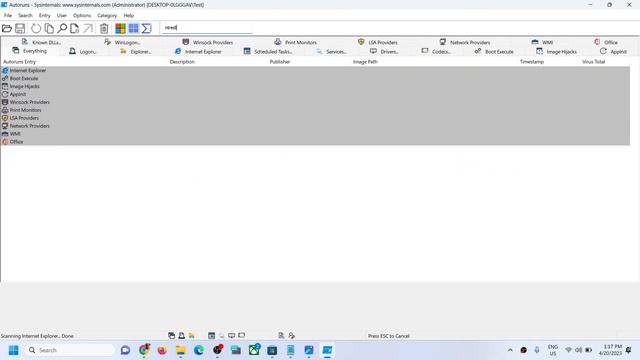The width and height of the screenshot is (640, 360).
Task: Switch to the Office tab
Action: [x=606, y=42]
